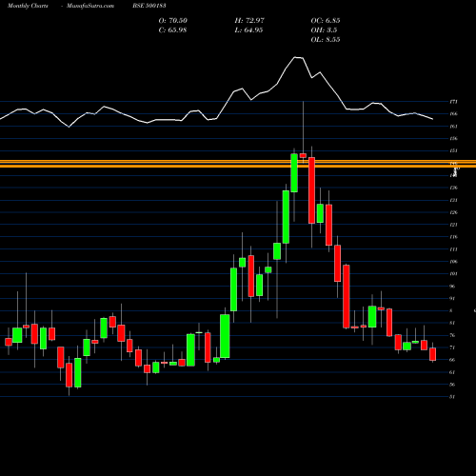
Task: Click the 121 price axis label
Action: tap(453, 225)
